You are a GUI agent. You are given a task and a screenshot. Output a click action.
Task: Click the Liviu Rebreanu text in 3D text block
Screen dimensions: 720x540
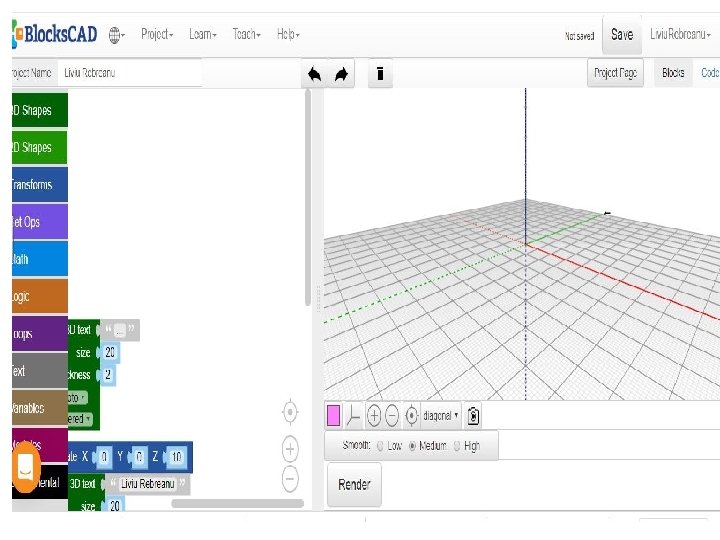click(148, 484)
